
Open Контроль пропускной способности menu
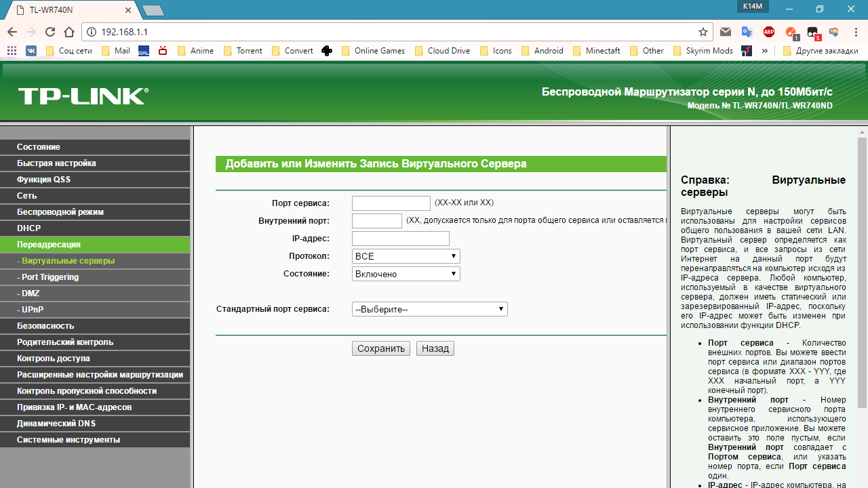coord(95,391)
